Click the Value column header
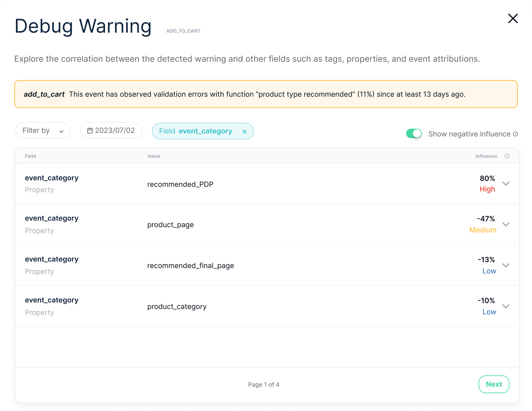Viewport: 532px width, 411px height. click(154, 156)
